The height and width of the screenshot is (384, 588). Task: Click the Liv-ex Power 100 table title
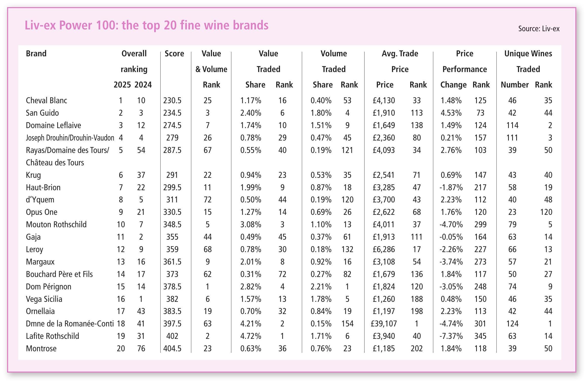[x=146, y=25]
